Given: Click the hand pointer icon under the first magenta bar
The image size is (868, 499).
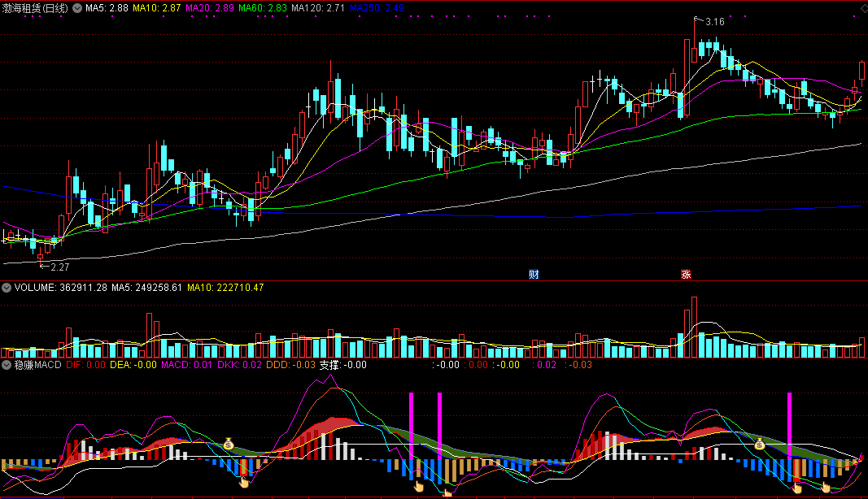Looking at the screenshot, I should (x=418, y=486).
